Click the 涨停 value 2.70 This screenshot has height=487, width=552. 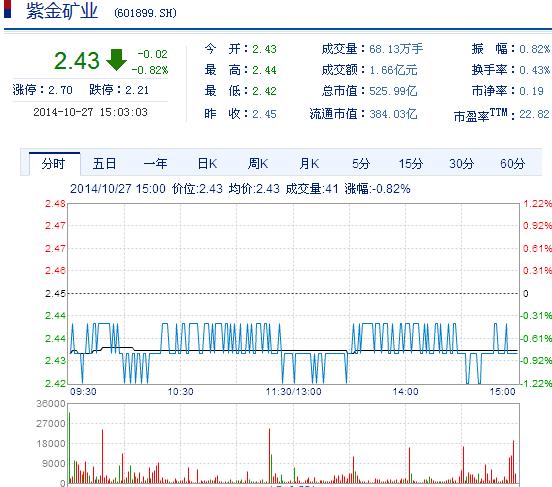tap(60, 90)
